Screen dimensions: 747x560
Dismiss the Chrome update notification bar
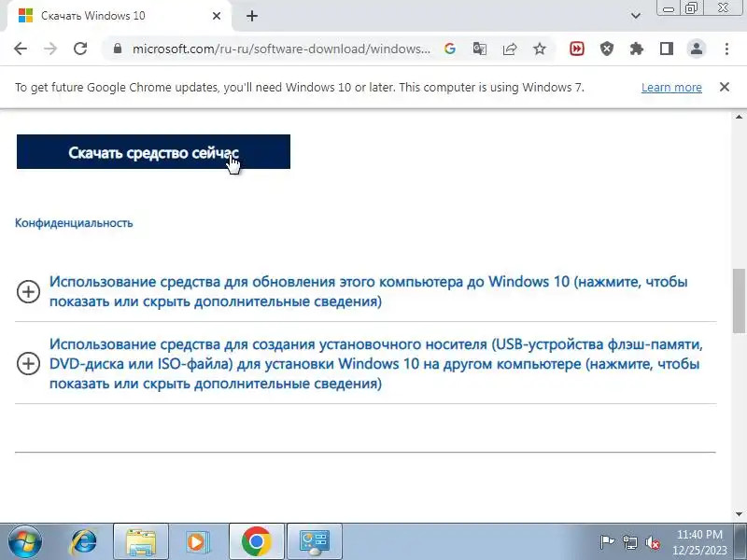coord(725,87)
